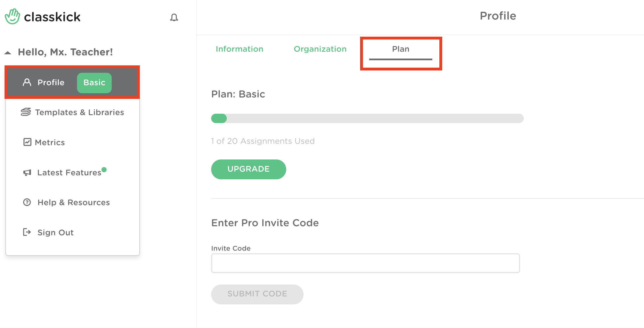Open the notification bell

(174, 17)
